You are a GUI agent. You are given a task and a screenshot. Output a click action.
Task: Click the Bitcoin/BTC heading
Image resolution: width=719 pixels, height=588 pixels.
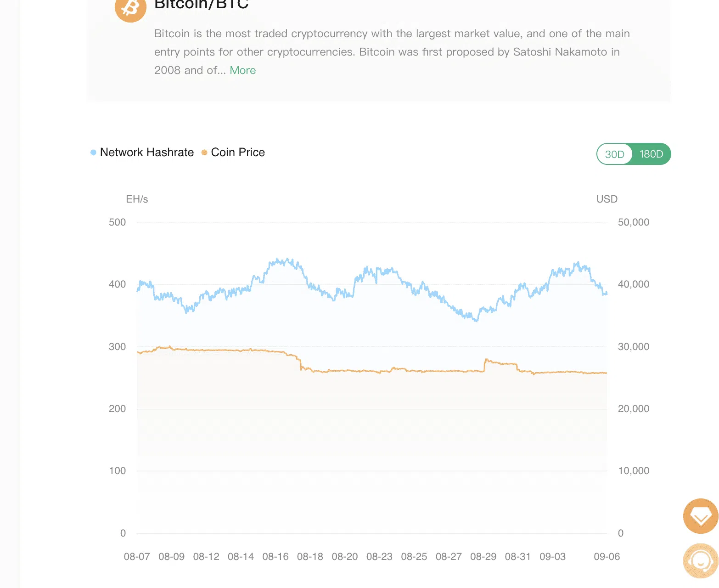coord(202,5)
